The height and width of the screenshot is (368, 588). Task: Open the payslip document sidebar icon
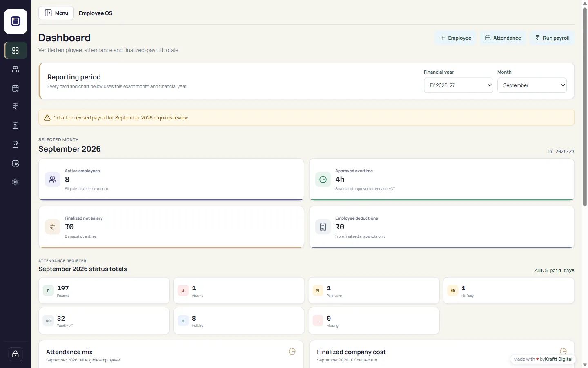pos(16,126)
